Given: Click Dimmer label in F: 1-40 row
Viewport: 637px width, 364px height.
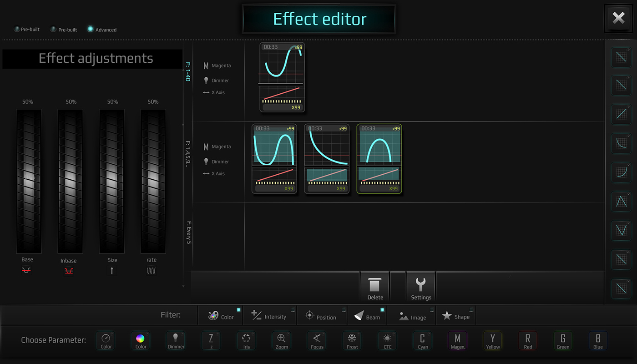Looking at the screenshot, I should point(220,81).
